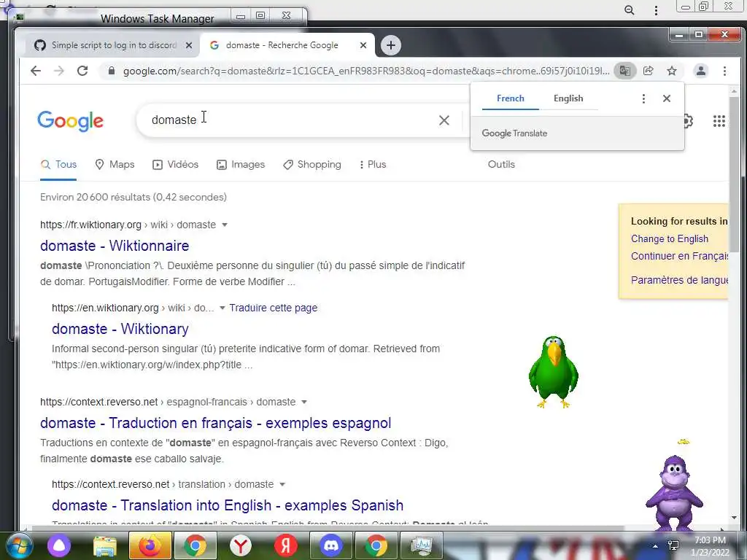View site info via padlock icon
This screenshot has height=560, width=747.
point(112,71)
